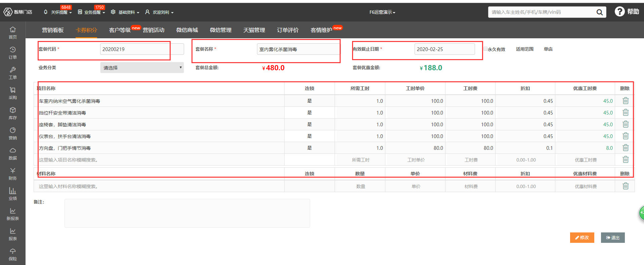Viewport: 644px width, 265px height.
Task: Click the 优惠材料费 column header
Action: (x=585, y=174)
